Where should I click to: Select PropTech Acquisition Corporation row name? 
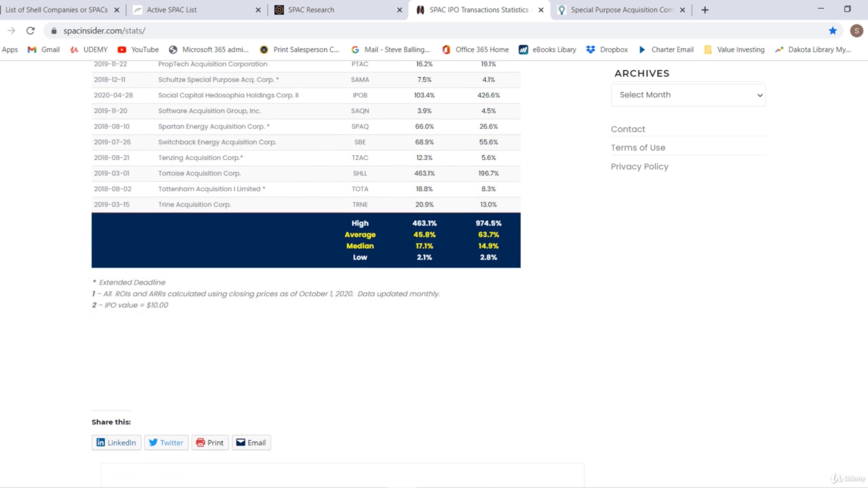(212, 64)
